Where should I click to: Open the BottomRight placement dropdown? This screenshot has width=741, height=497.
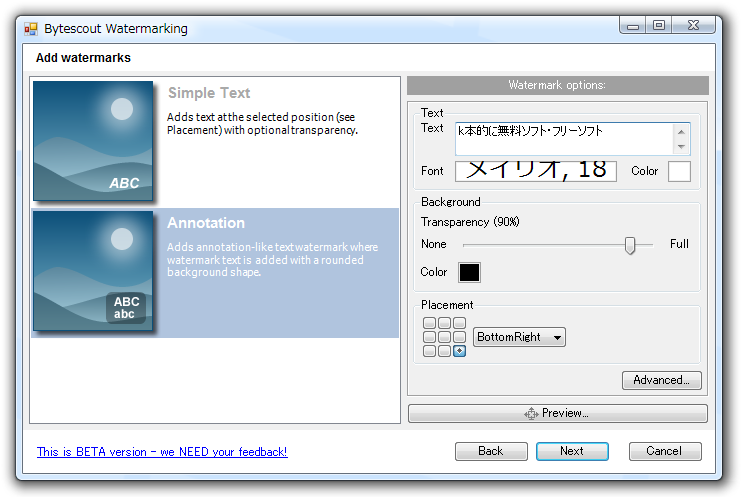click(x=519, y=337)
